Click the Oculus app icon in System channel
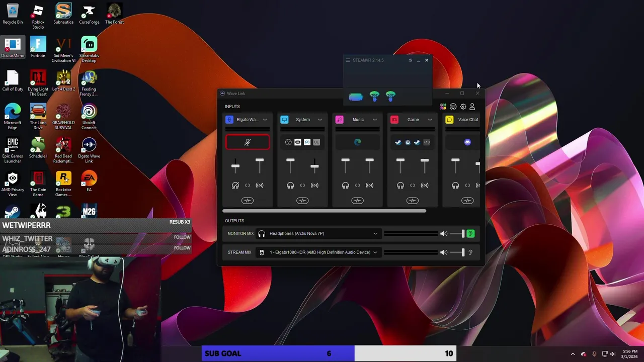 pyautogui.click(x=298, y=142)
